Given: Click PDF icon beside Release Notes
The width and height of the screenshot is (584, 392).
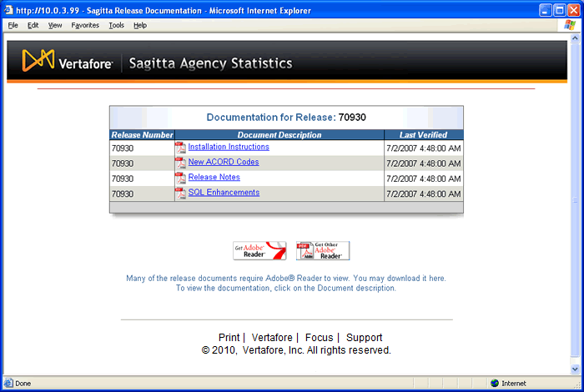Looking at the screenshot, I should tap(180, 178).
